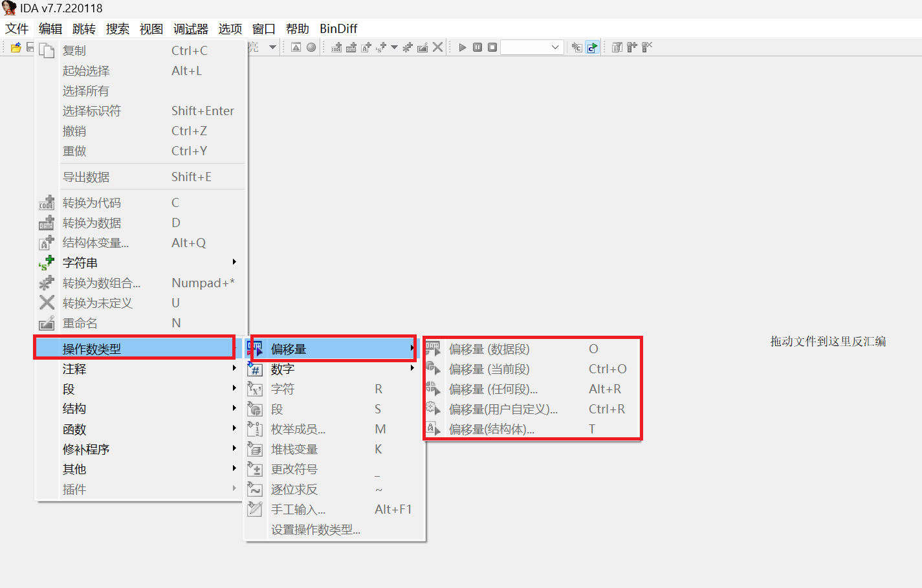922x588 pixels.
Task: Open the 跳转 menu
Action: [84, 28]
